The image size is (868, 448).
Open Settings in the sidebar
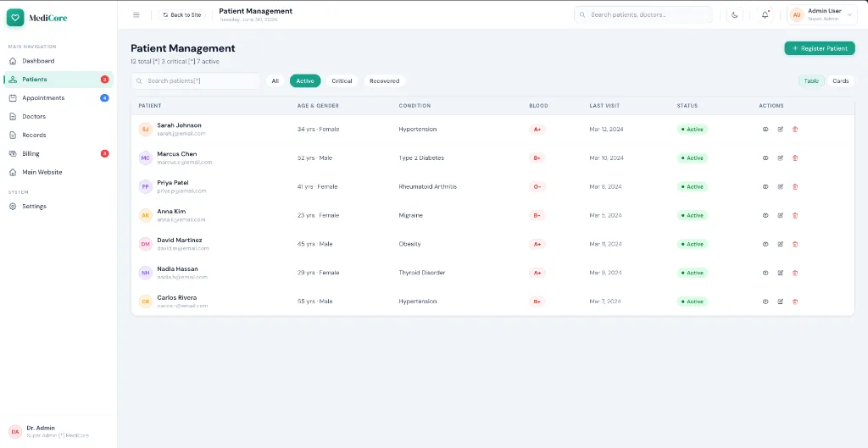[58, 207]
